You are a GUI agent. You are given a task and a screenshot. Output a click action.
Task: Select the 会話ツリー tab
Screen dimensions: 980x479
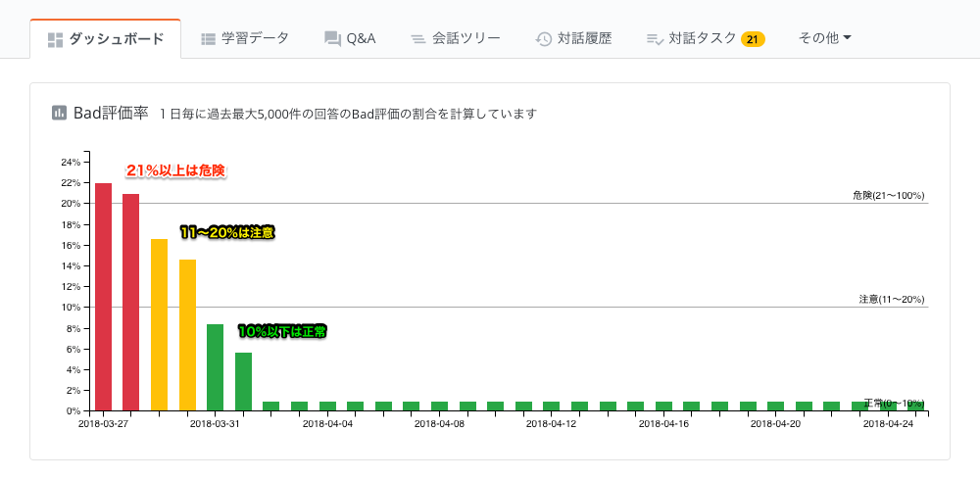point(466,39)
